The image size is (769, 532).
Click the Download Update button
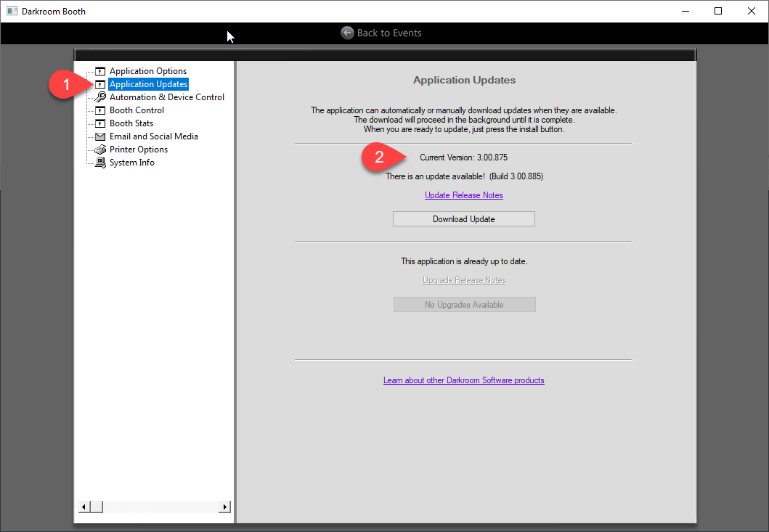464,219
